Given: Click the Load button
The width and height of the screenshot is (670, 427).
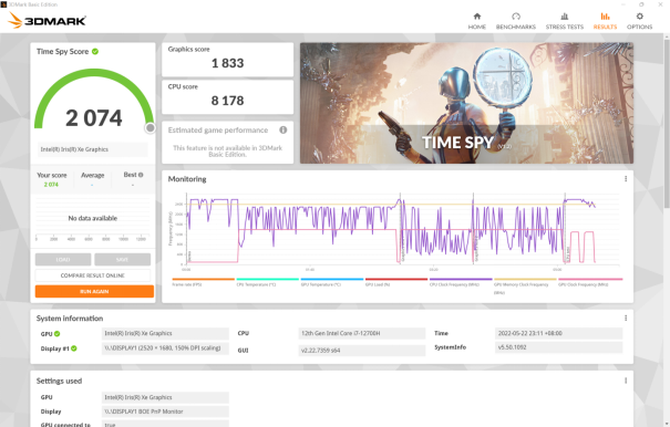Looking at the screenshot, I should [63, 259].
